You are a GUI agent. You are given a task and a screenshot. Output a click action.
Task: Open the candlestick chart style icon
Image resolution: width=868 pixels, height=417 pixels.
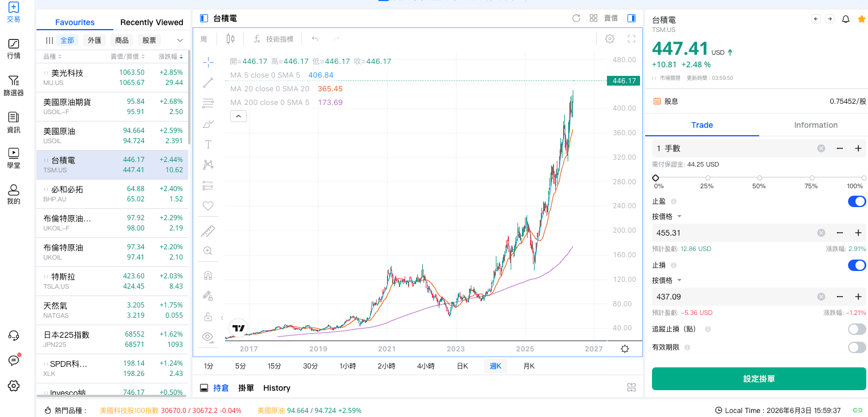(x=230, y=39)
